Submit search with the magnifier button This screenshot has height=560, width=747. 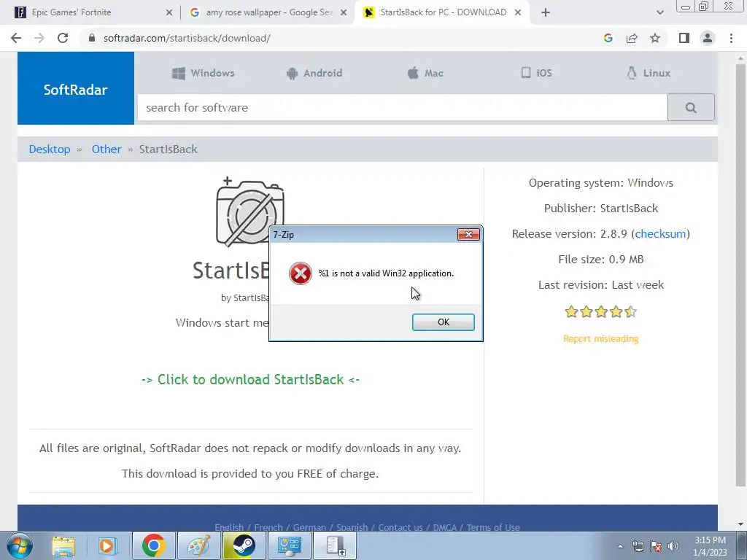click(x=691, y=108)
